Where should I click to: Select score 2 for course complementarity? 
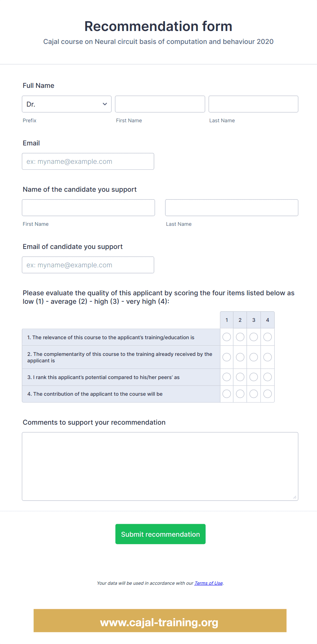tap(240, 357)
